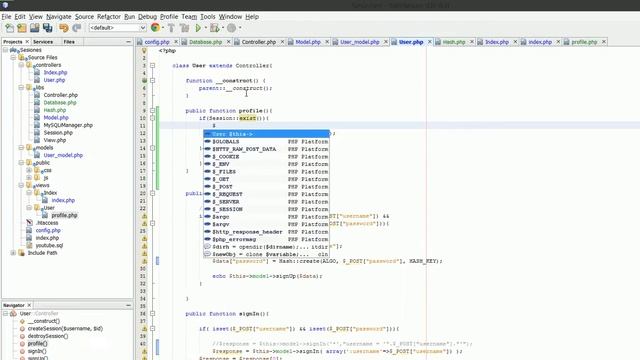This screenshot has height=360, width=640.
Task: Select Session.php in the libs folder
Action: coord(58,133)
